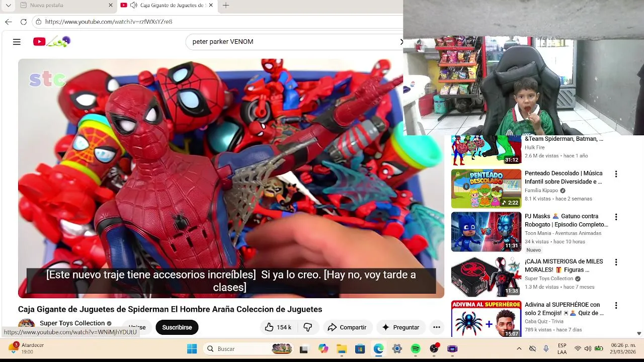The width and height of the screenshot is (644, 362).
Task: Open Penteado Descolado video thumbnail
Action: (486, 189)
